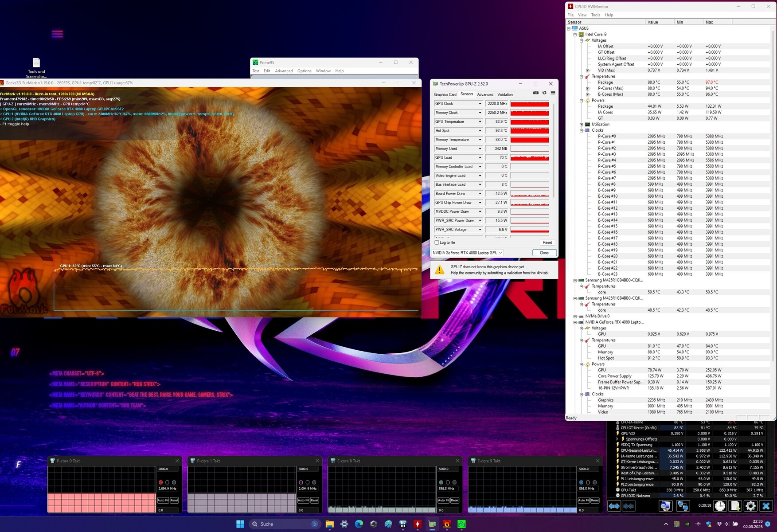This screenshot has width=777, height=532.
Task: Select purple color dot in P-core 1 Takt graph
Action: (x=301, y=482)
